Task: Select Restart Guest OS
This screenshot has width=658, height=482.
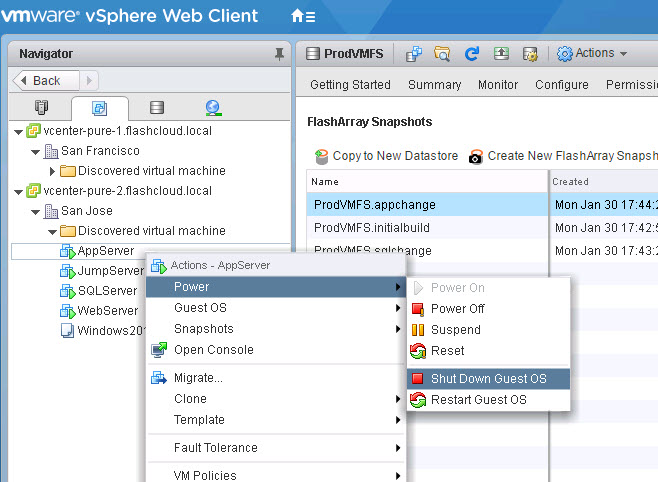Action: tap(488, 400)
